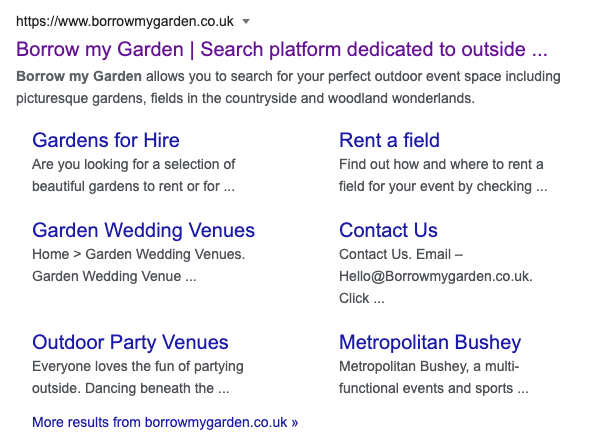Open the dropdown arrow beside the borrowmygarden URL
The height and width of the screenshot is (442, 611).
point(246,21)
